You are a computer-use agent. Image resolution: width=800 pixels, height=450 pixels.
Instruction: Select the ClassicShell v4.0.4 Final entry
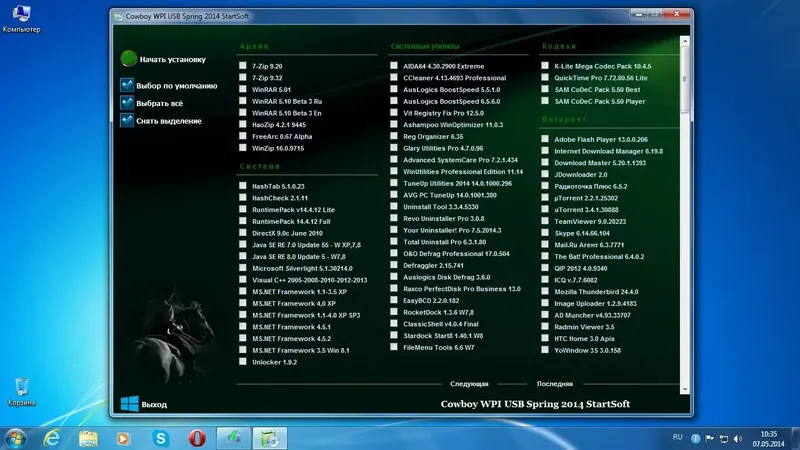click(440, 324)
